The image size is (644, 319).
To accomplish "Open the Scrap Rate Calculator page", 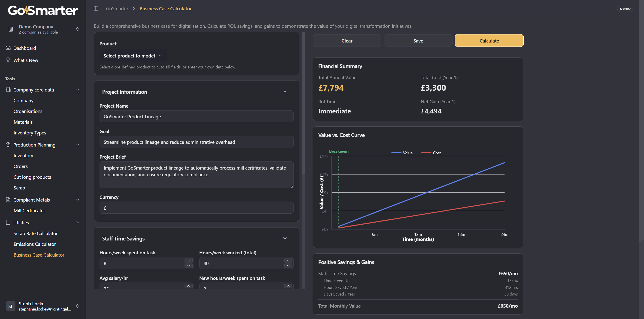I will coord(36,233).
